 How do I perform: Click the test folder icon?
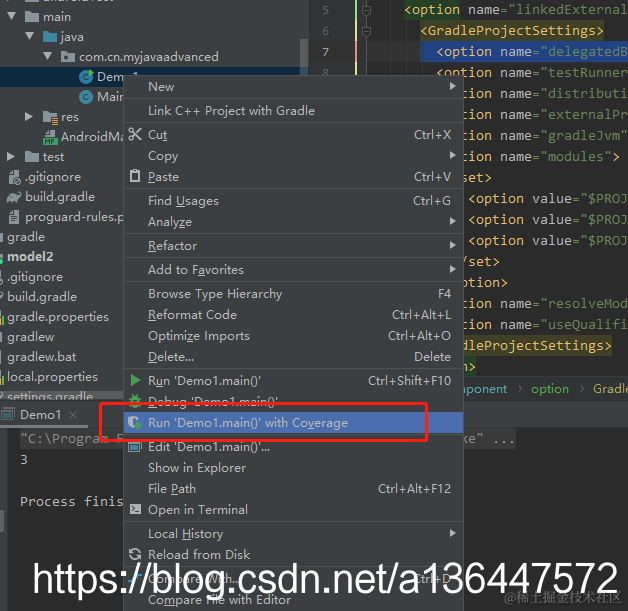point(32,157)
